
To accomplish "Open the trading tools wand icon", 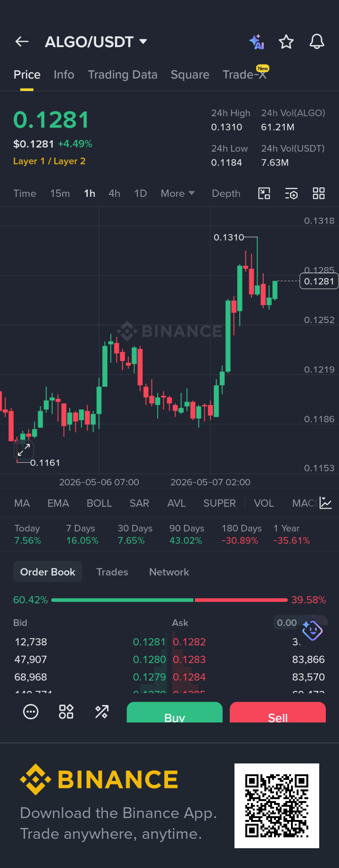I will [102, 712].
